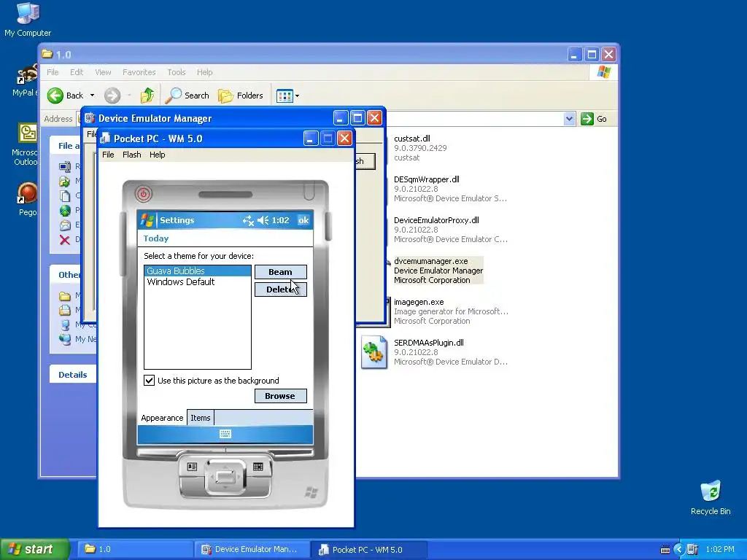Open the Back button history dropdown
Image resolution: width=747 pixels, height=560 pixels.
93,96
